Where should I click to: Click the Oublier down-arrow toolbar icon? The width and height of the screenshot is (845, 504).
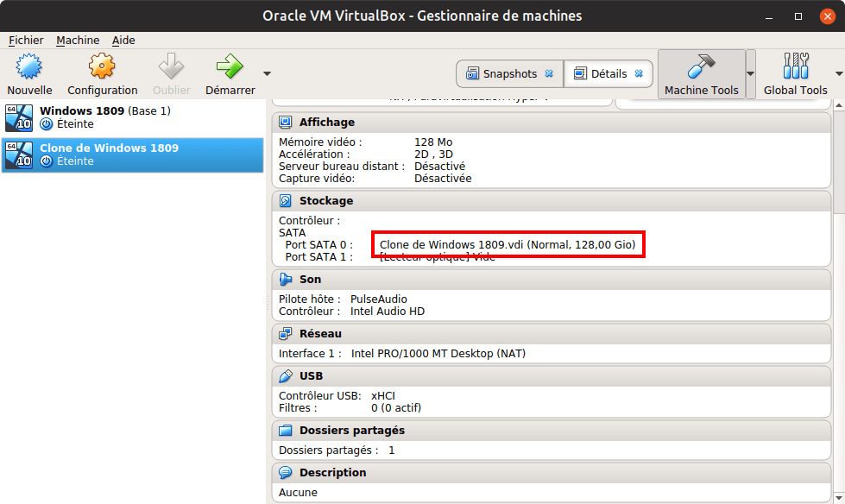tap(172, 66)
